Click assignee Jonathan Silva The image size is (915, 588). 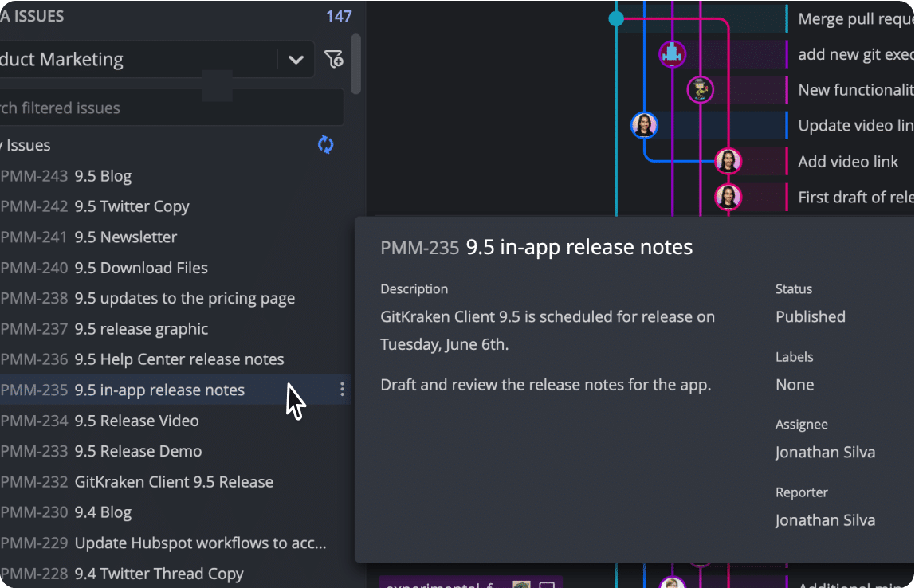click(825, 452)
